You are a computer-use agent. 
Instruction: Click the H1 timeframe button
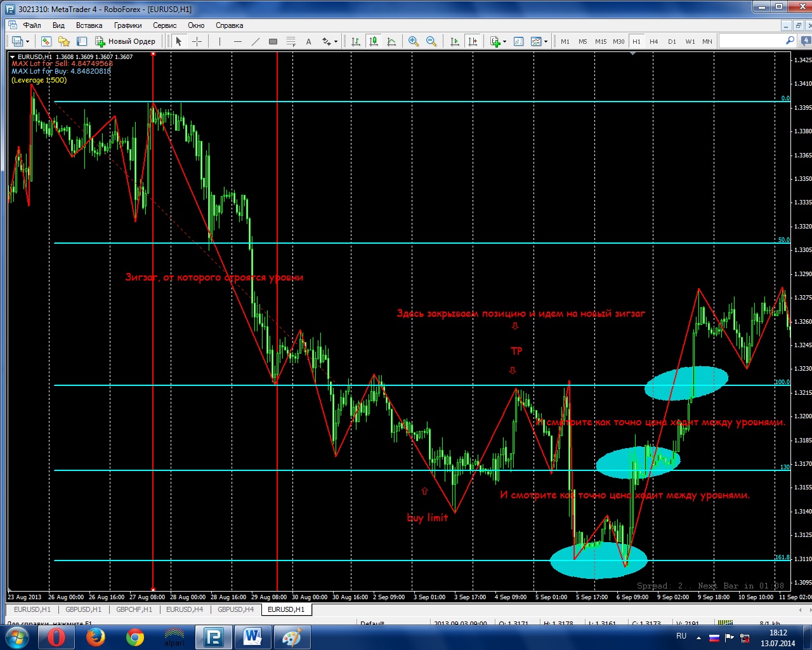[636, 41]
